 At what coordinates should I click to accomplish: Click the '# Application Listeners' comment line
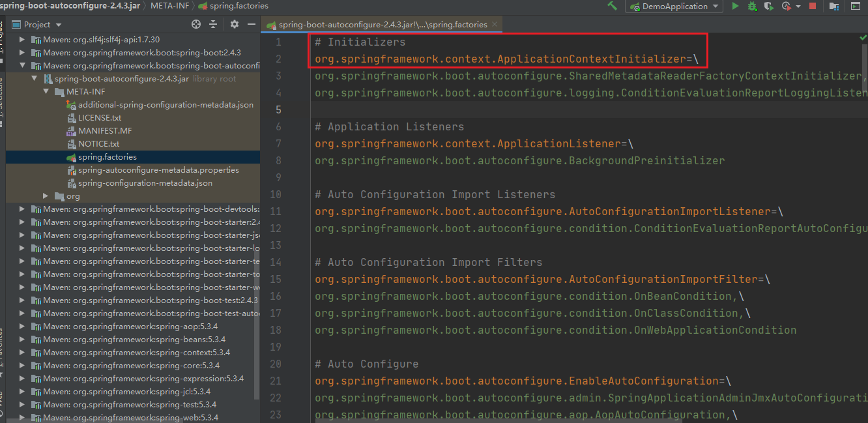(389, 126)
